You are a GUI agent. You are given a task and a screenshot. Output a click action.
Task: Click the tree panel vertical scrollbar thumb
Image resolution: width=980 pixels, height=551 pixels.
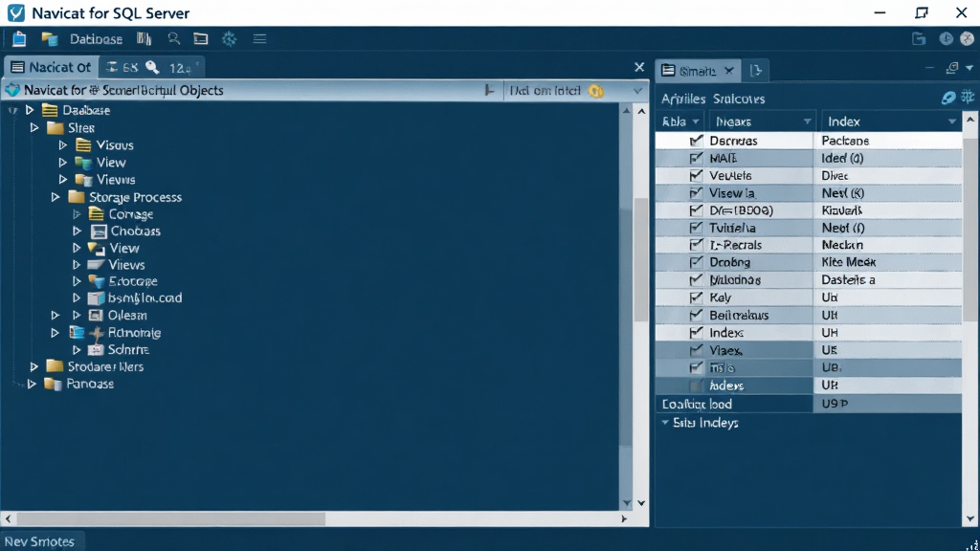(x=641, y=259)
